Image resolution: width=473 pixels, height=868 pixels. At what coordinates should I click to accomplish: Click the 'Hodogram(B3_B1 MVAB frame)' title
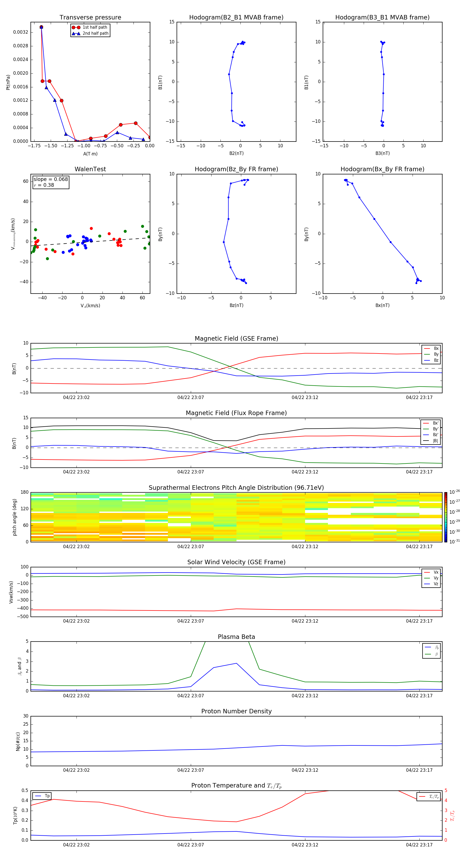(x=382, y=18)
